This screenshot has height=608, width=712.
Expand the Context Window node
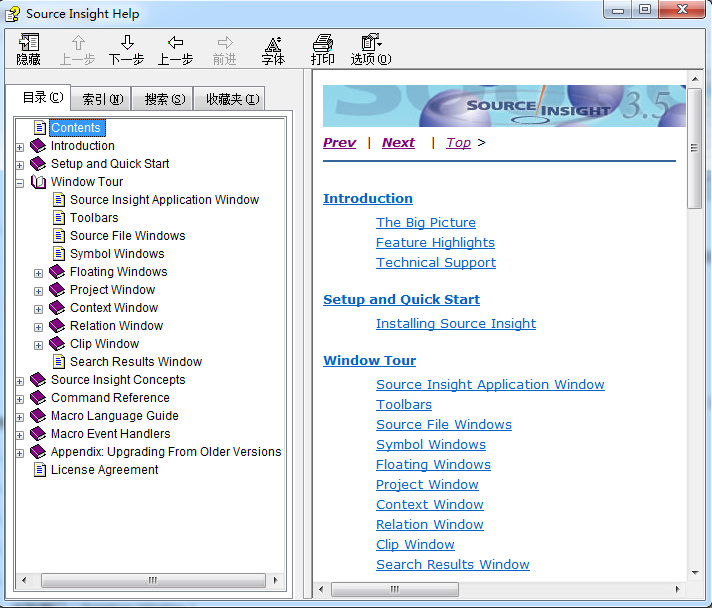39,309
